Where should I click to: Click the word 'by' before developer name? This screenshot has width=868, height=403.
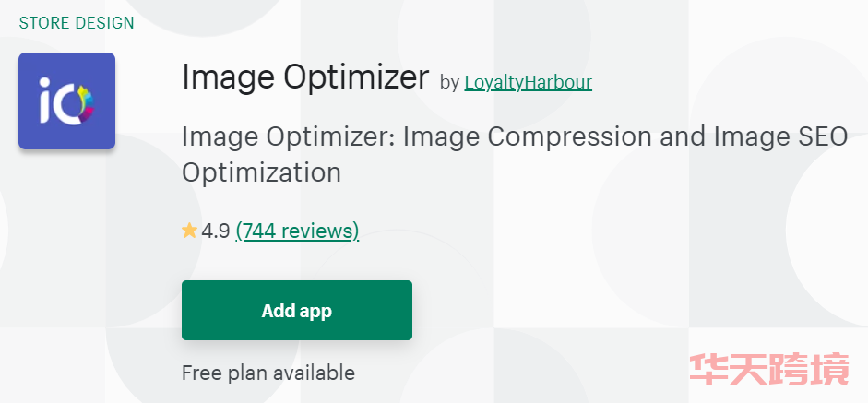point(449,83)
